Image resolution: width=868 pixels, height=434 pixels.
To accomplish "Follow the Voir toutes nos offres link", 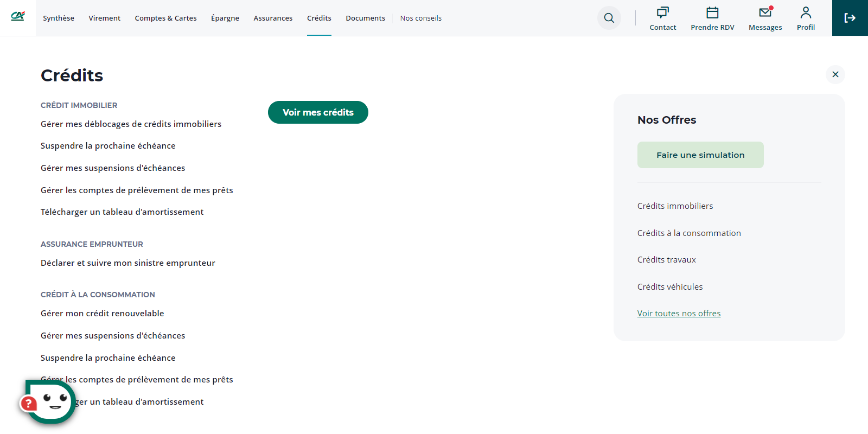I will (679, 314).
